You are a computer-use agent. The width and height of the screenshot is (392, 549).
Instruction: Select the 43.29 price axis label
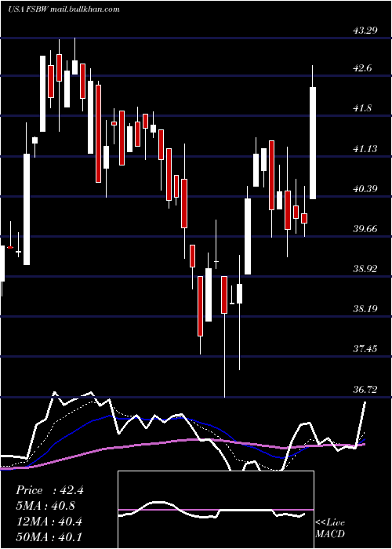tap(365, 31)
